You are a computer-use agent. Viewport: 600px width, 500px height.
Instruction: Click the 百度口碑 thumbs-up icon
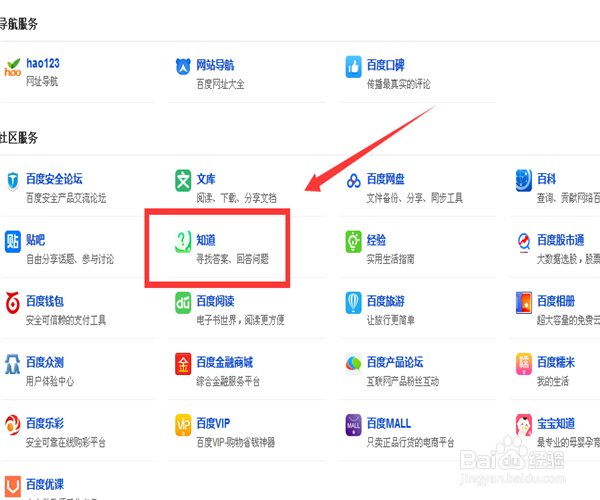[x=353, y=67]
